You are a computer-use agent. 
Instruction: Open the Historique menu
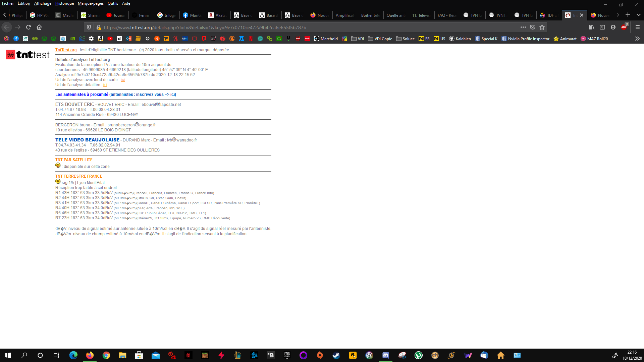pyautogui.click(x=64, y=3)
